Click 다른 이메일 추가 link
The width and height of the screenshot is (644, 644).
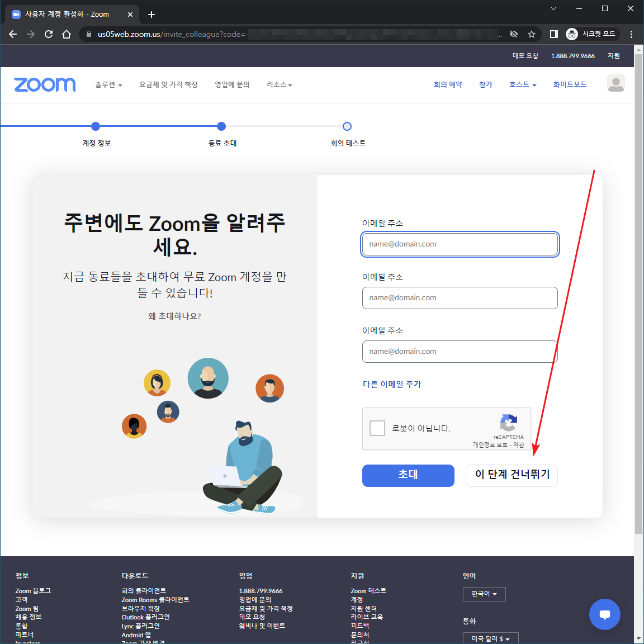click(392, 384)
